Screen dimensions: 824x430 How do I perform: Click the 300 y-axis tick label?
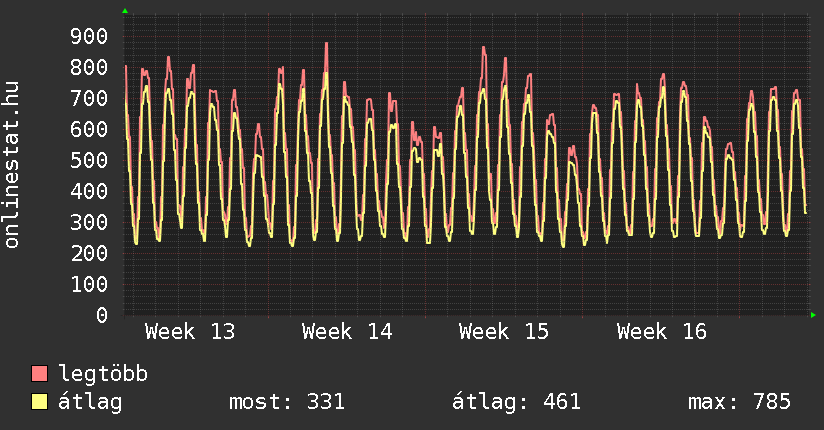point(89,222)
